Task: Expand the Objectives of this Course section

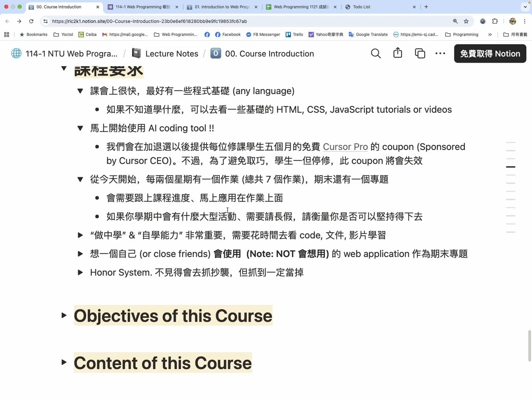Action: [64, 316]
